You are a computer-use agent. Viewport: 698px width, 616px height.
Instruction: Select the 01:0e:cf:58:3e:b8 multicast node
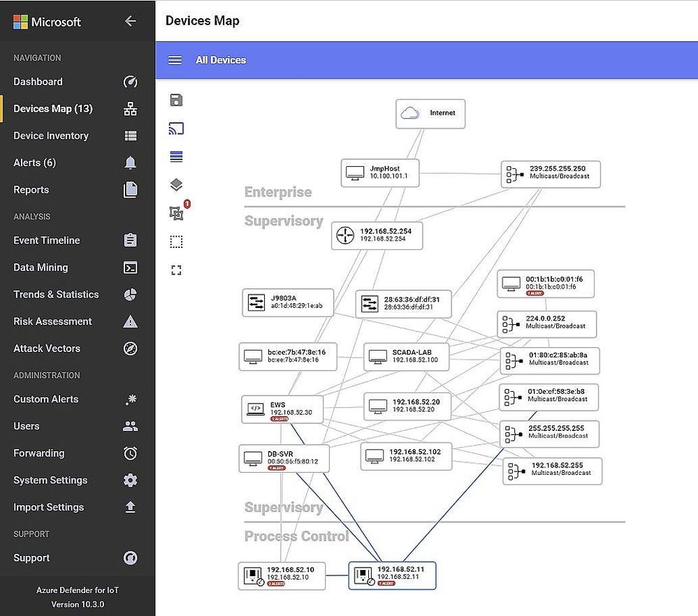pyautogui.click(x=549, y=397)
